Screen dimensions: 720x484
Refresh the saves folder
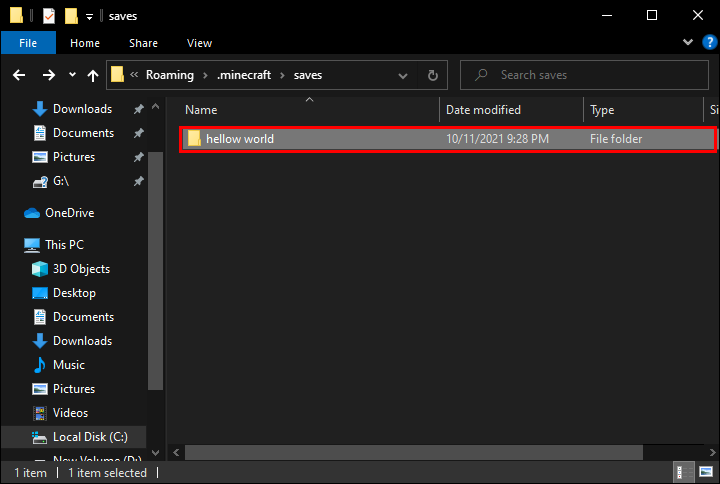tap(433, 75)
